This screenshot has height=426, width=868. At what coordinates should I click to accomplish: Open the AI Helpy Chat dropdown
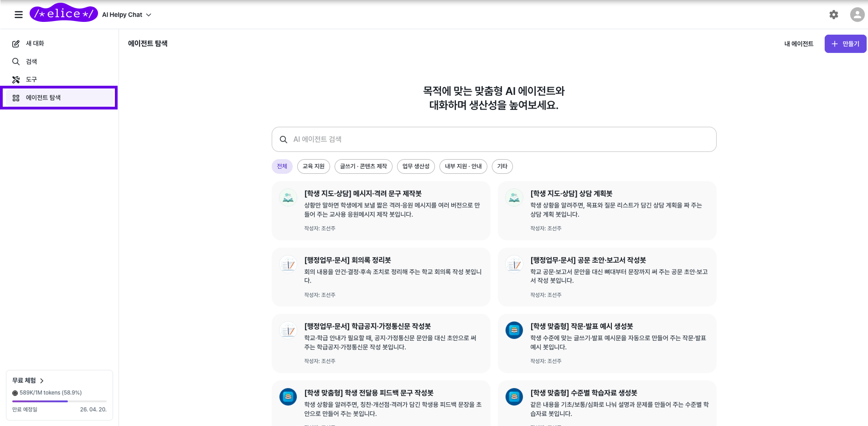[126, 14]
